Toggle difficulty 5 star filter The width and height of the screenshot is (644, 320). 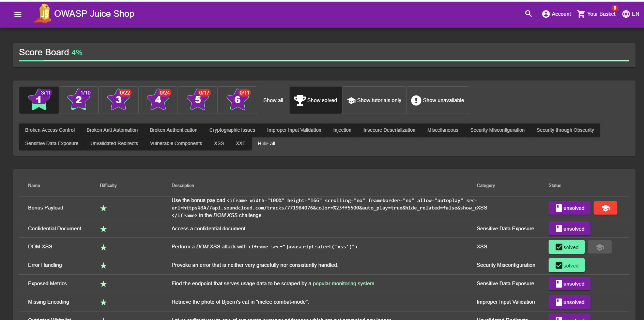point(198,100)
